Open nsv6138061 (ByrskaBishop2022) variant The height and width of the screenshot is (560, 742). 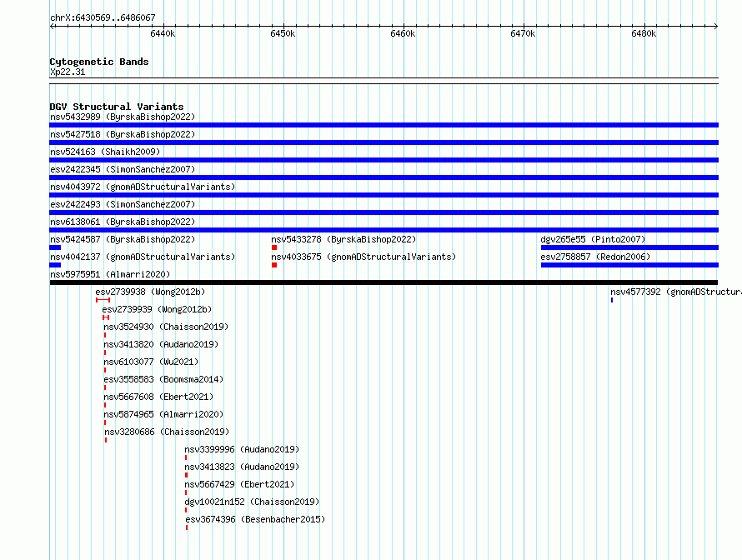point(123,222)
